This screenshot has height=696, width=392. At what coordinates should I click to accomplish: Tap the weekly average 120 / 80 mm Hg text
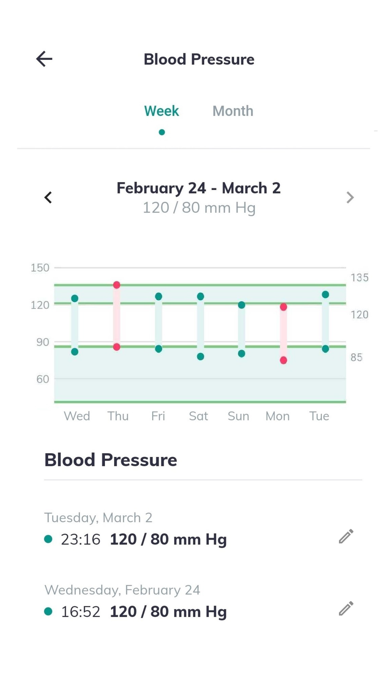coord(199,208)
